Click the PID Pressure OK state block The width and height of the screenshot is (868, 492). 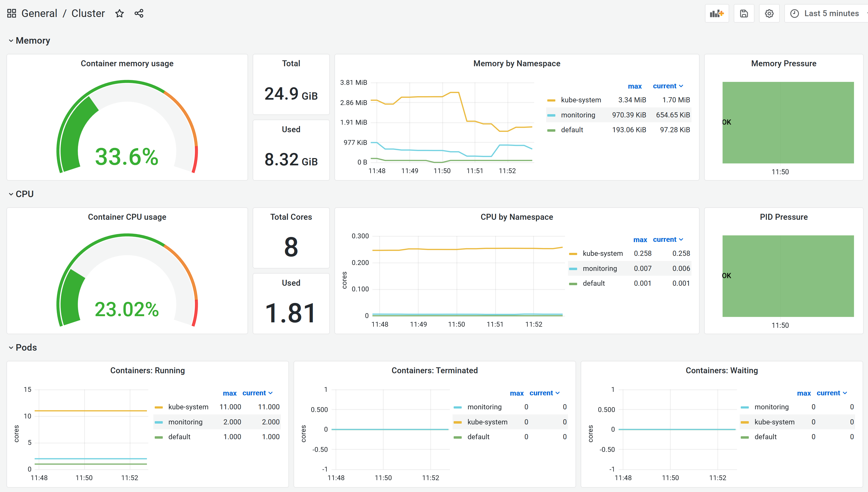(x=788, y=276)
